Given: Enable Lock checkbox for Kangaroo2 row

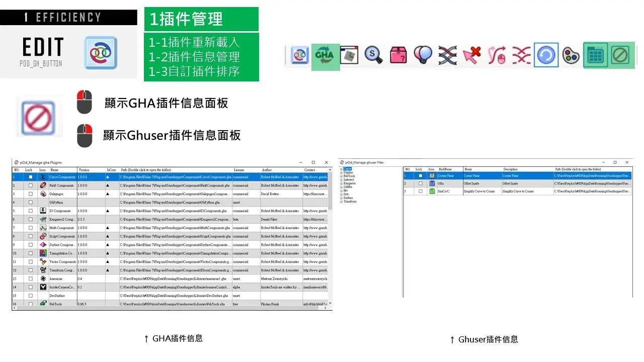Looking at the screenshot, I should (31, 220).
